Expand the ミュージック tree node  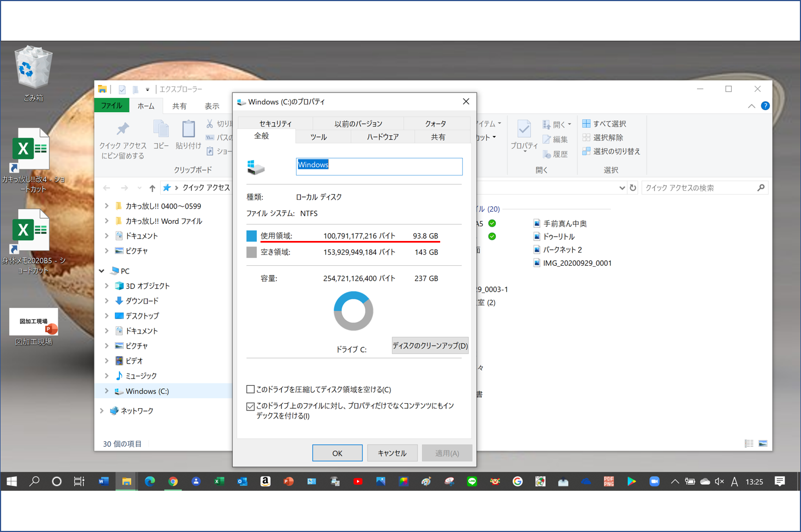tap(107, 376)
